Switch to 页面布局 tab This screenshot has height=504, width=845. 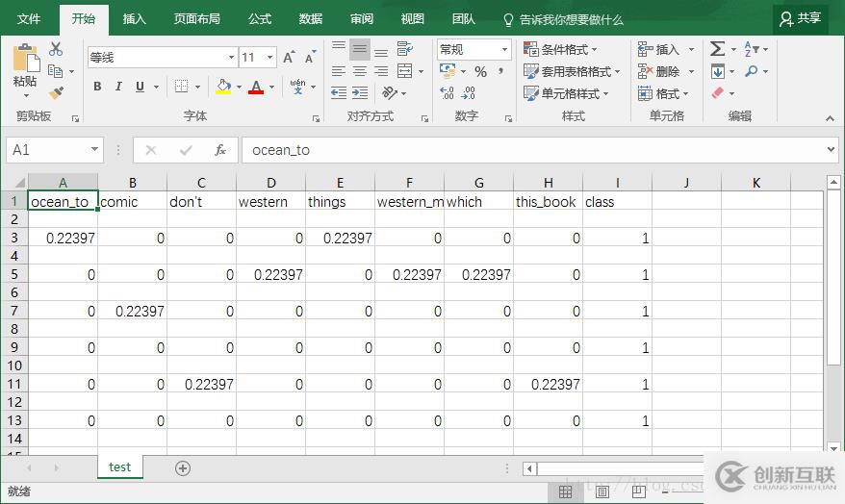196,19
